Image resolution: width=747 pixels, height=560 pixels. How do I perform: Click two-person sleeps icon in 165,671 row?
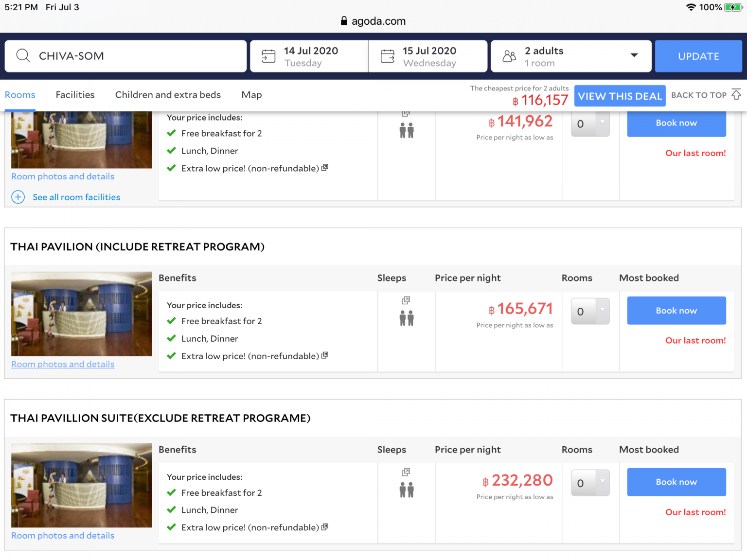407,318
